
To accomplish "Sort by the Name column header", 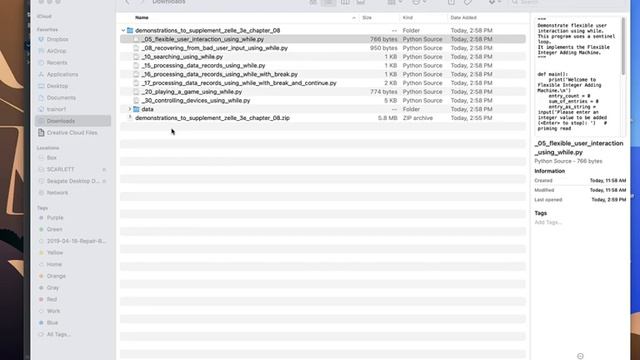I will click(x=142, y=18).
